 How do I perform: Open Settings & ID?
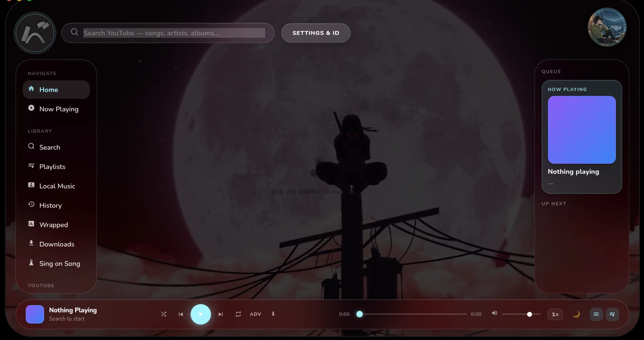(316, 33)
